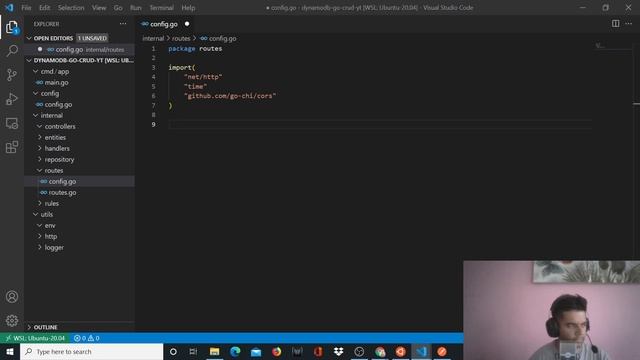Open the Extensions view
The width and height of the screenshot is (640, 360).
(x=12, y=147)
